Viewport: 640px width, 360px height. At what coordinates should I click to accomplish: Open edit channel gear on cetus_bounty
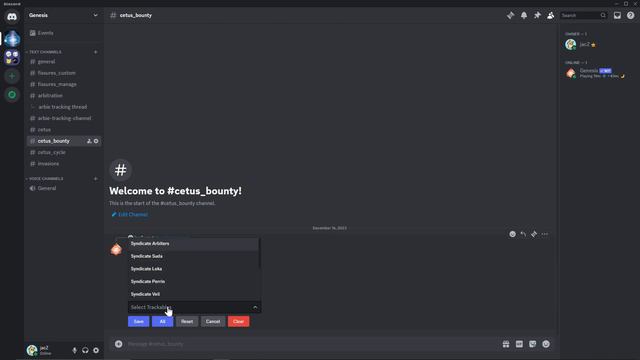tap(96, 141)
